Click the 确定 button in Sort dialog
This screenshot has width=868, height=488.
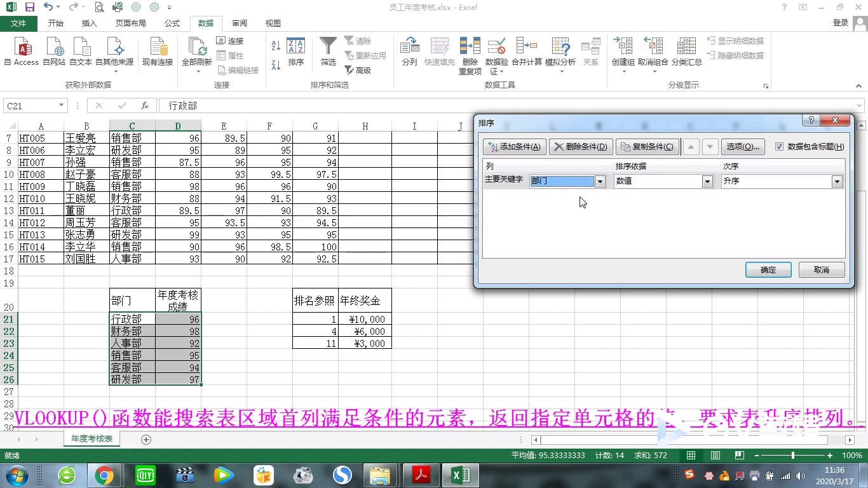[768, 269]
